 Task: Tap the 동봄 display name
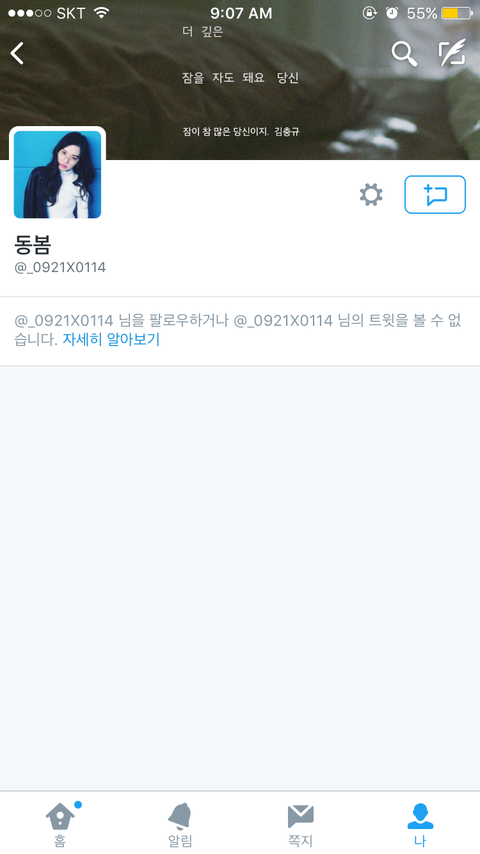tap(33, 246)
